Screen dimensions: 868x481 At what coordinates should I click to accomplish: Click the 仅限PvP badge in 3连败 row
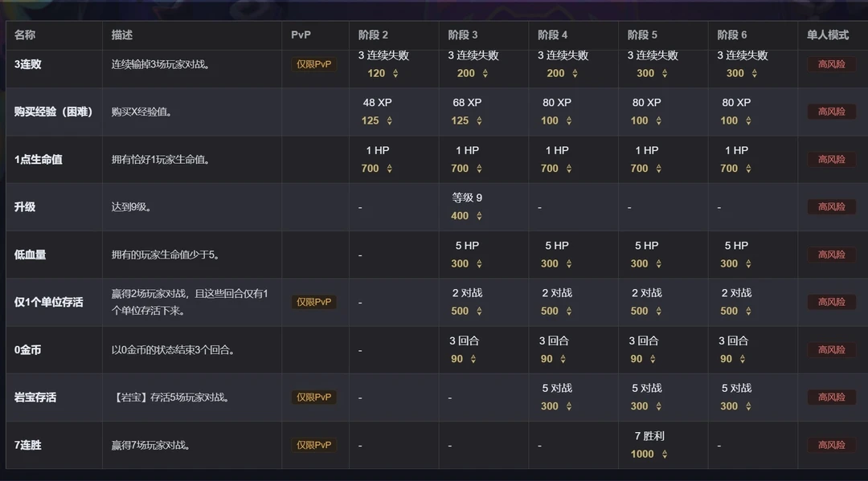click(313, 64)
